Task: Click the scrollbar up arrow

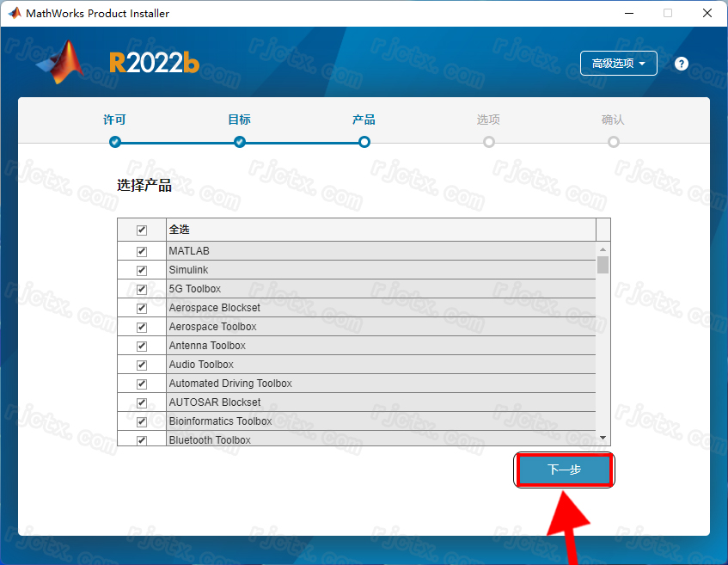Action: pyautogui.click(x=603, y=249)
